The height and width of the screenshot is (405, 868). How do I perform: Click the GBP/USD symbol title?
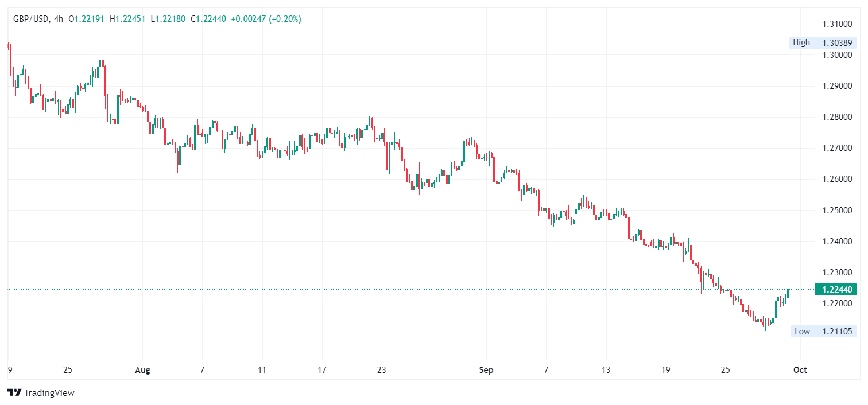coord(30,19)
